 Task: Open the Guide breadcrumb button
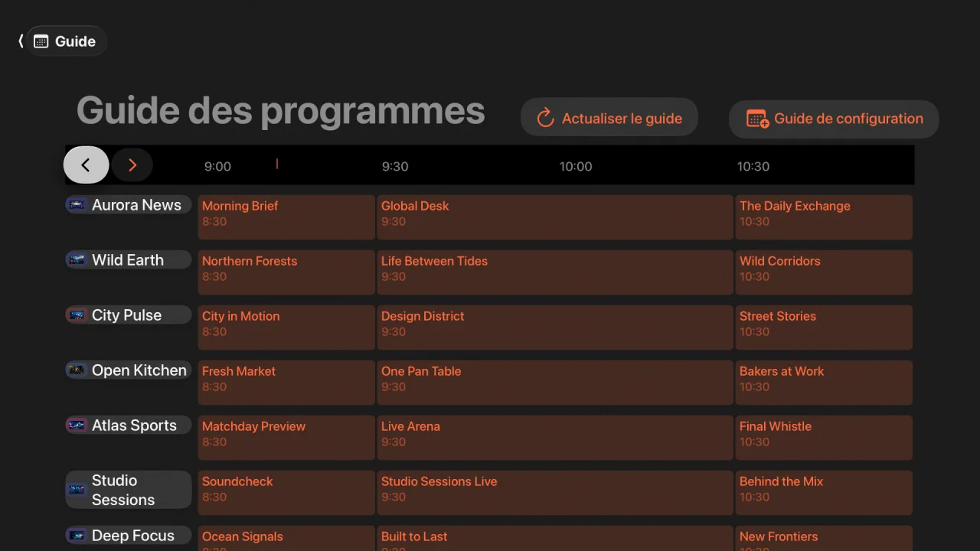click(x=67, y=41)
